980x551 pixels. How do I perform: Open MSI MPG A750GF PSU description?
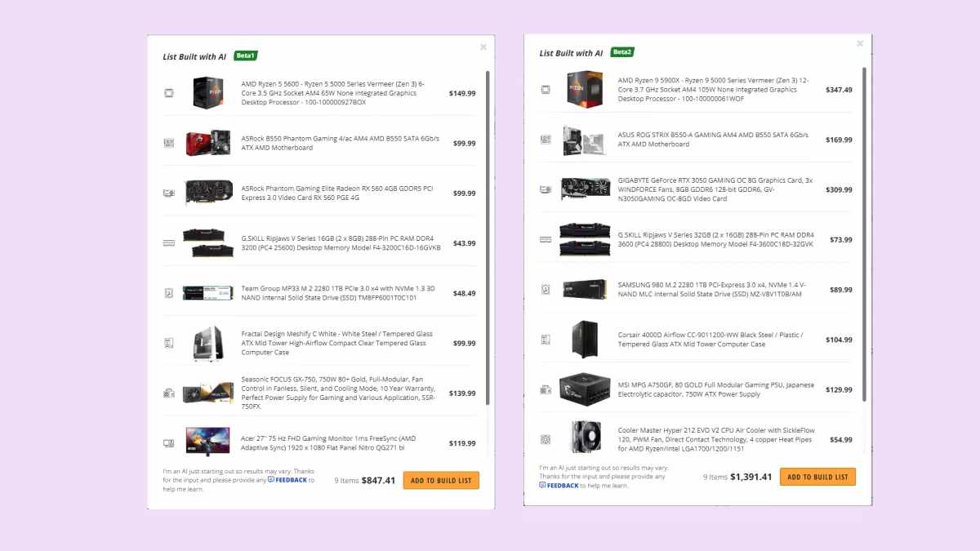[715, 389]
